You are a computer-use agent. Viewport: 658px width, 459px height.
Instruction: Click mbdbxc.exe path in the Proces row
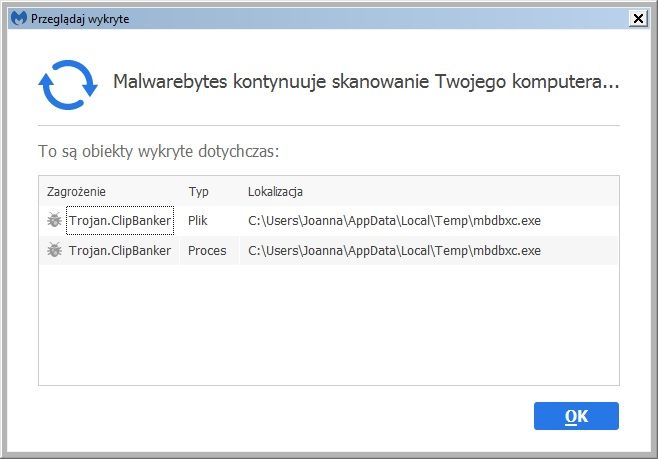click(394, 250)
